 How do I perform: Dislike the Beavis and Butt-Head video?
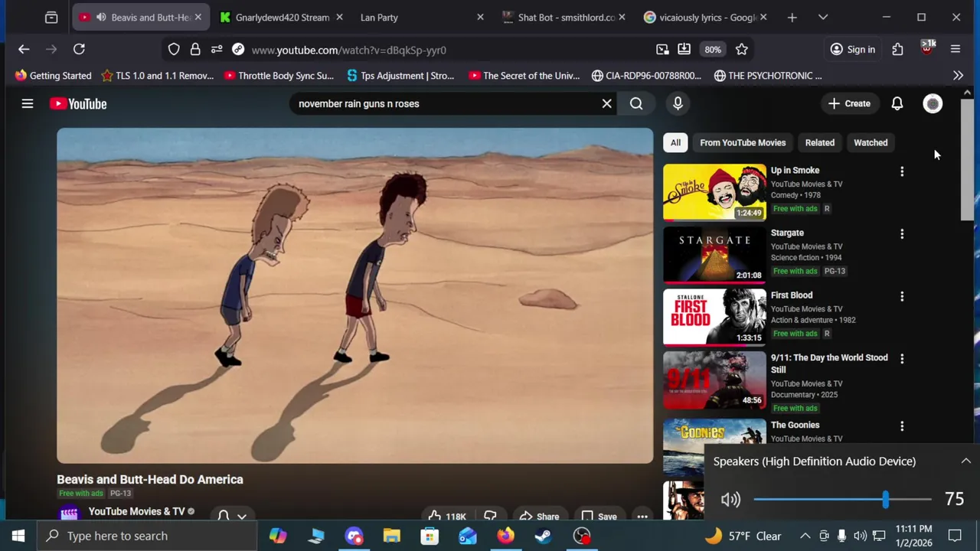pyautogui.click(x=490, y=517)
